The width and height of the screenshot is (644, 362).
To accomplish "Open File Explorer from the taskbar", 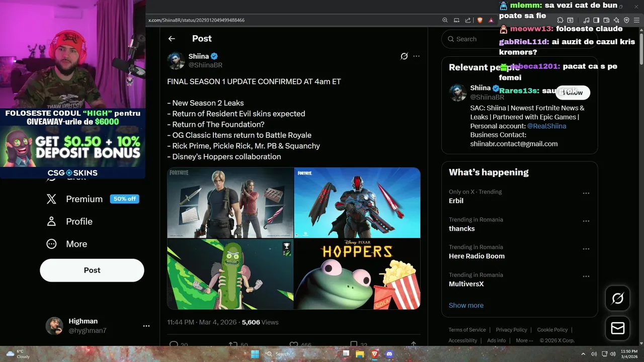I will [x=360, y=354].
